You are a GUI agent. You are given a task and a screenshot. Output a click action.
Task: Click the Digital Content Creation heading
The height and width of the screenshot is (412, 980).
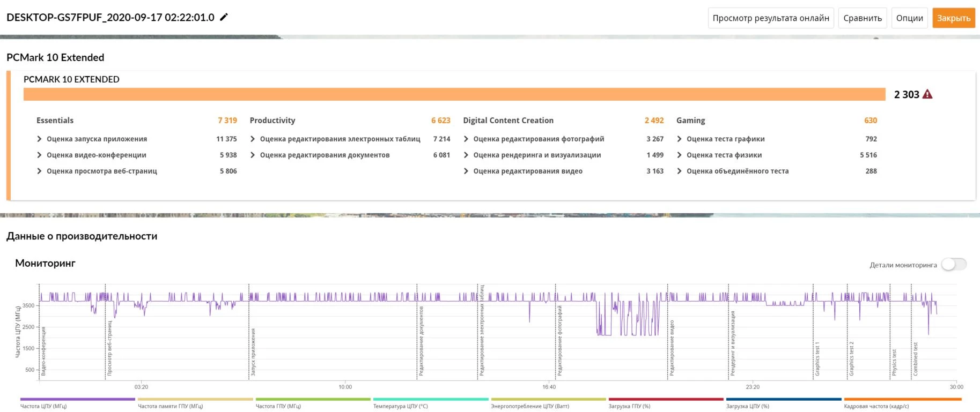[508, 121]
